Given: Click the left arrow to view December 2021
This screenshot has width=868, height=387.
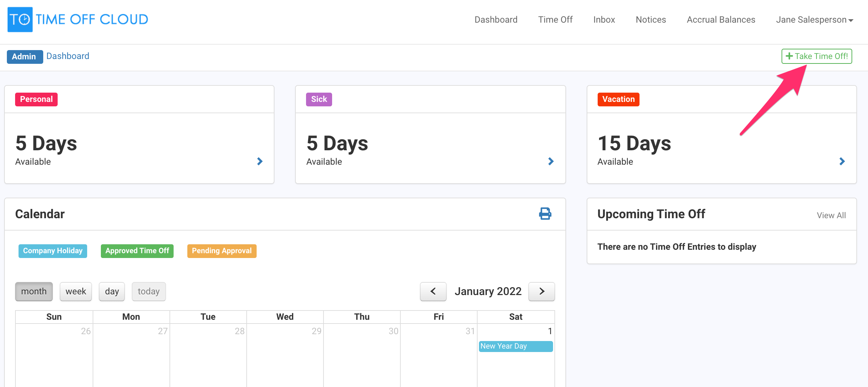Looking at the screenshot, I should (433, 291).
